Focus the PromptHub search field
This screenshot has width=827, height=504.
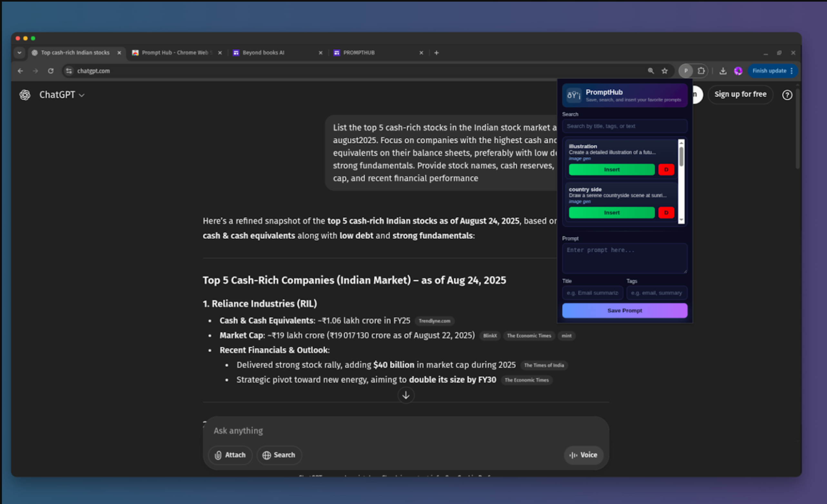(x=624, y=126)
